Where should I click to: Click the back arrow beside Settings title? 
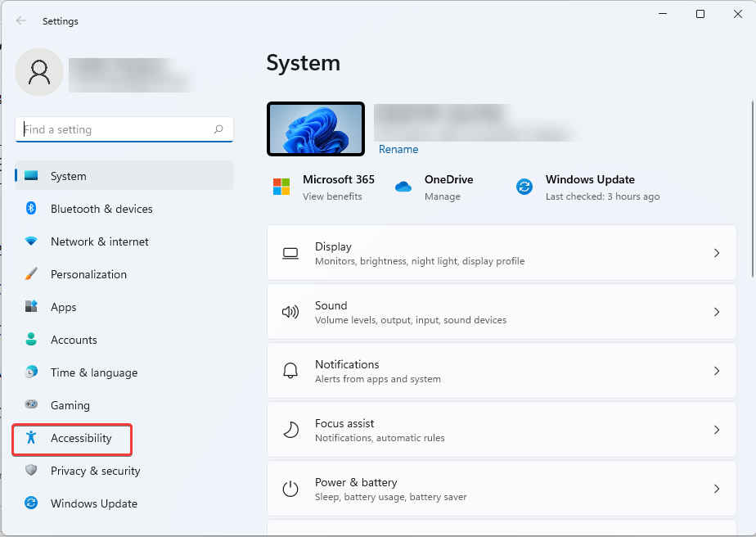click(21, 21)
